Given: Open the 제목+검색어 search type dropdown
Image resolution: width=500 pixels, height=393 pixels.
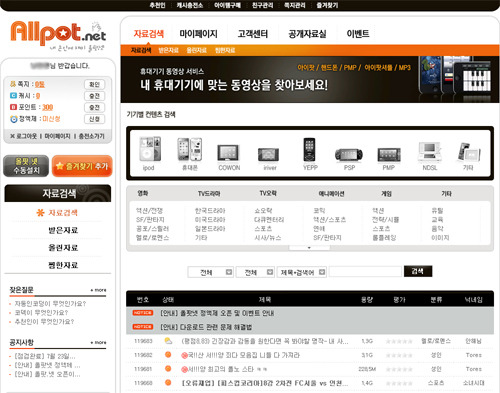Looking at the screenshot, I should pos(302,272).
